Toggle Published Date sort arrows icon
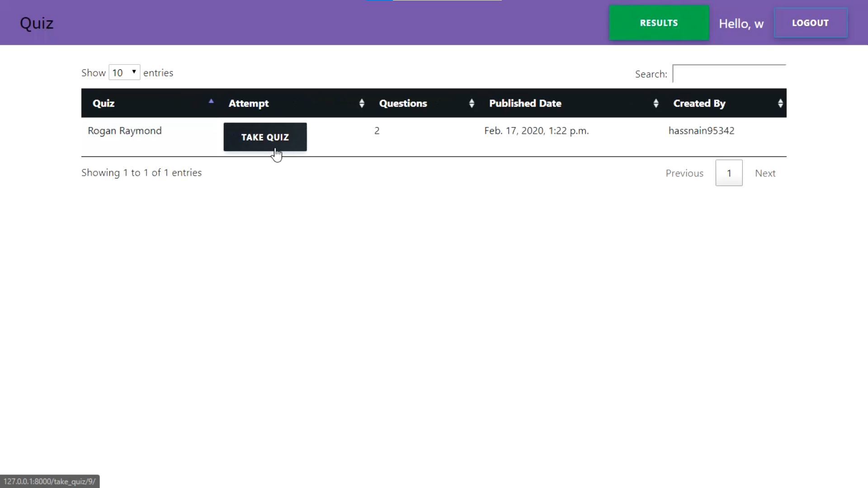868x488 pixels. (x=656, y=103)
